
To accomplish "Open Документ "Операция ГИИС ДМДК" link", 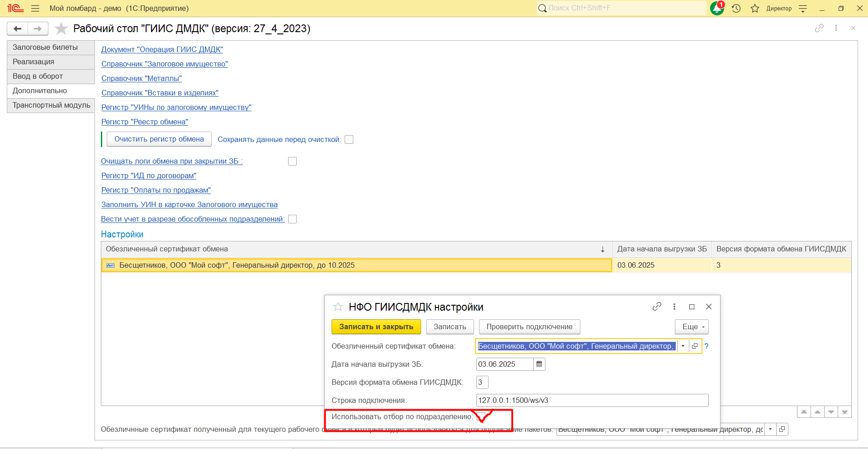I will (x=162, y=49).
